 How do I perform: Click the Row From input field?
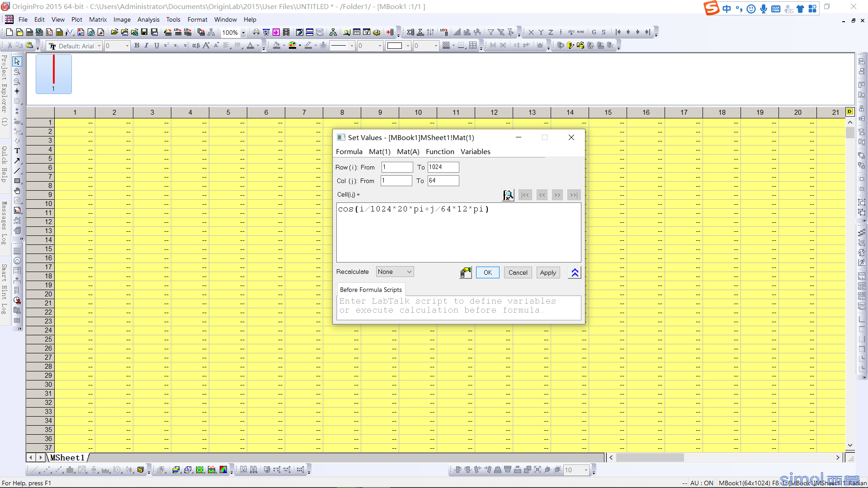397,167
